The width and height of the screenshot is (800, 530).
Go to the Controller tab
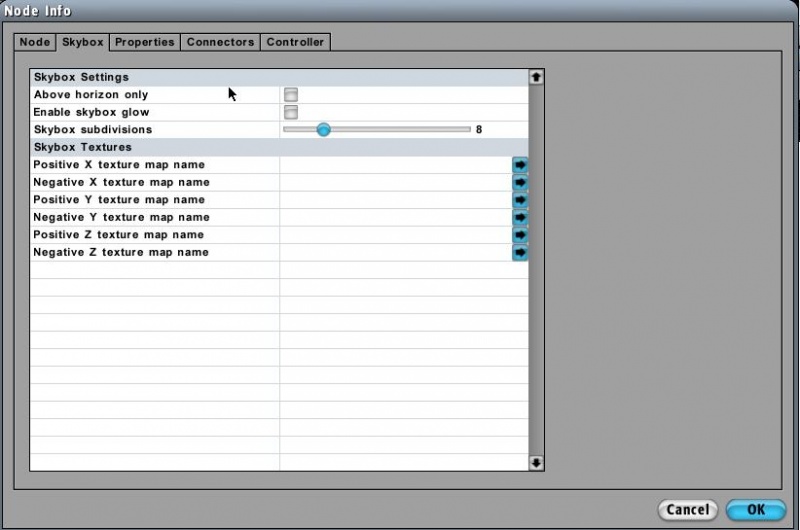[x=295, y=42]
